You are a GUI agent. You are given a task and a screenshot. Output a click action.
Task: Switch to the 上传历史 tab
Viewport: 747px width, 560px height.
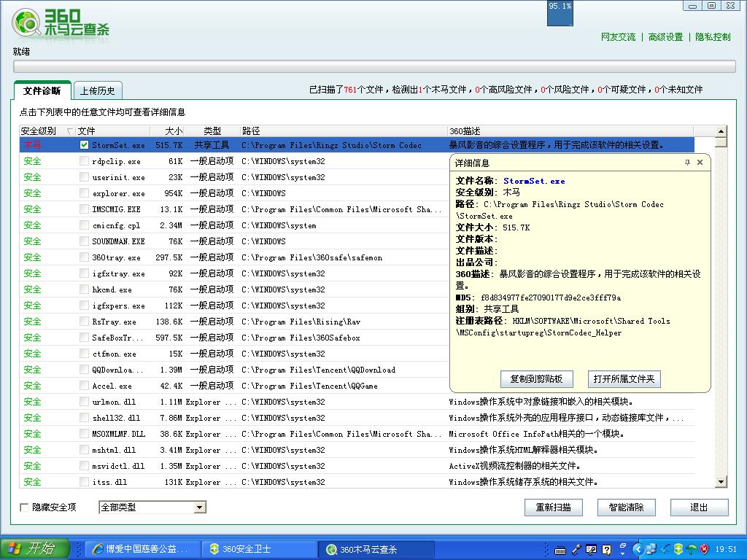(97, 91)
